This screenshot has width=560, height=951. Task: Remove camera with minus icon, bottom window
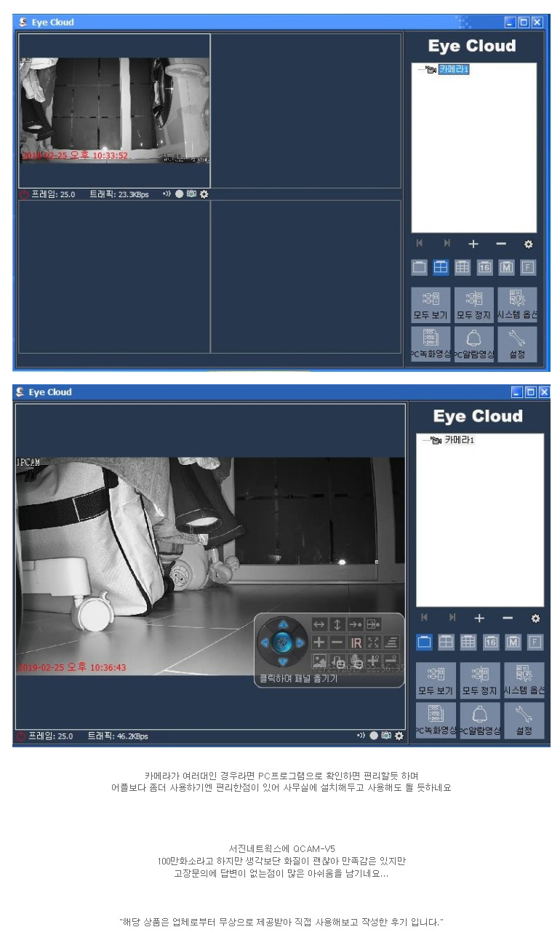(x=508, y=618)
